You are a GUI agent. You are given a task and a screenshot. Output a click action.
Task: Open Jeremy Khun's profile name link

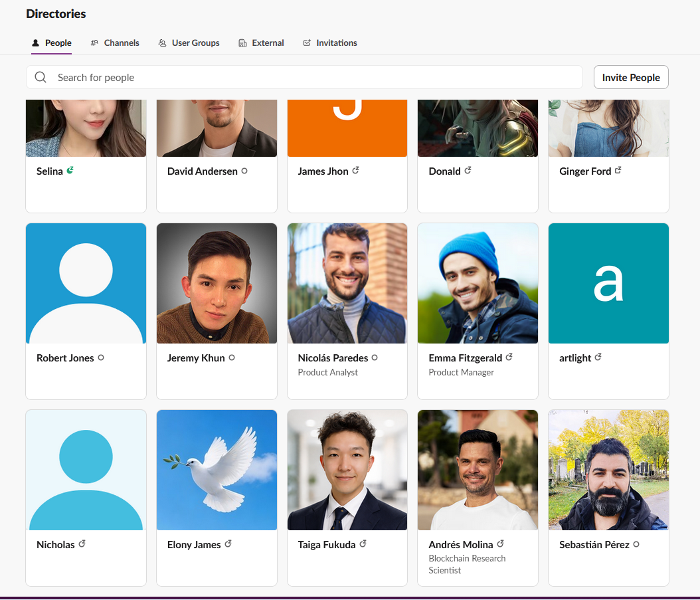click(196, 358)
